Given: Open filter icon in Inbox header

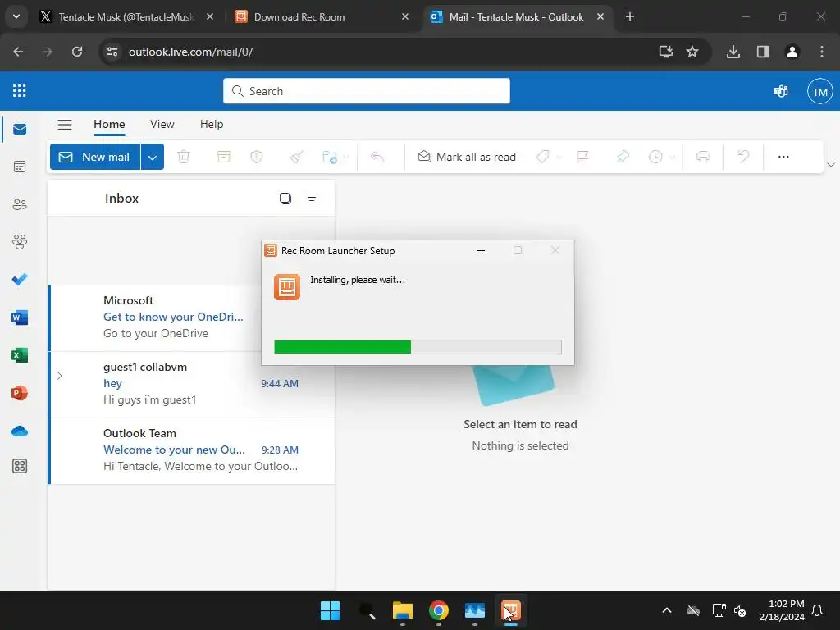Looking at the screenshot, I should coord(312,198).
